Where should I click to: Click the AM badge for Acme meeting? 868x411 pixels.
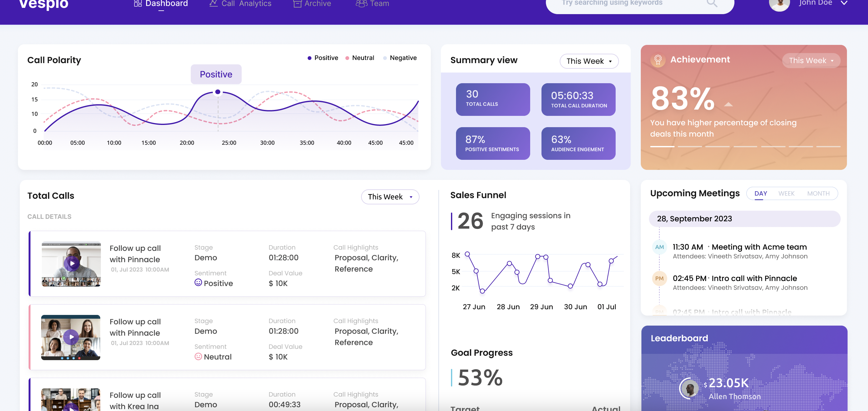click(x=659, y=247)
